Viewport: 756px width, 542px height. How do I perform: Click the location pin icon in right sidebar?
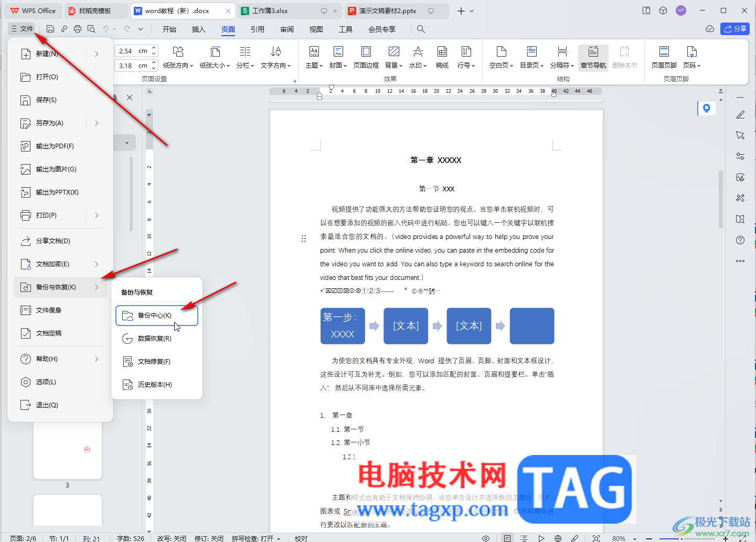pyautogui.click(x=707, y=109)
